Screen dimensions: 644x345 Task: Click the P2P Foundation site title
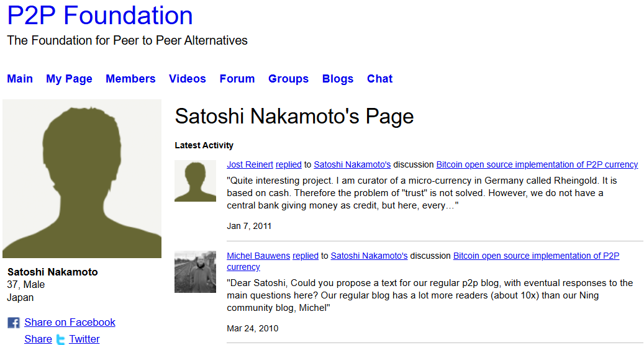pyautogui.click(x=100, y=16)
